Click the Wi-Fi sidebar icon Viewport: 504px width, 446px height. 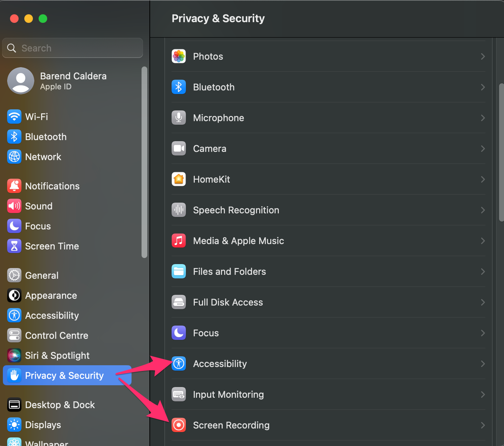click(14, 117)
